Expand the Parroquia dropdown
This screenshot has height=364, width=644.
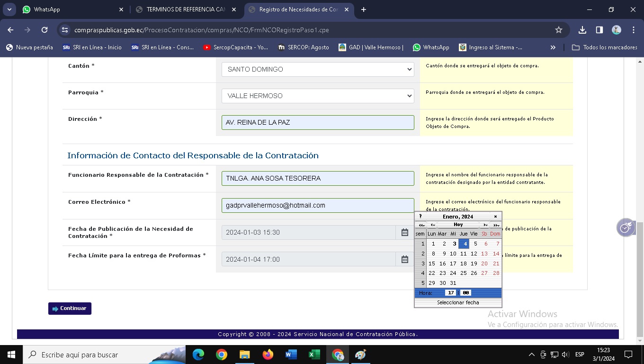click(x=318, y=96)
